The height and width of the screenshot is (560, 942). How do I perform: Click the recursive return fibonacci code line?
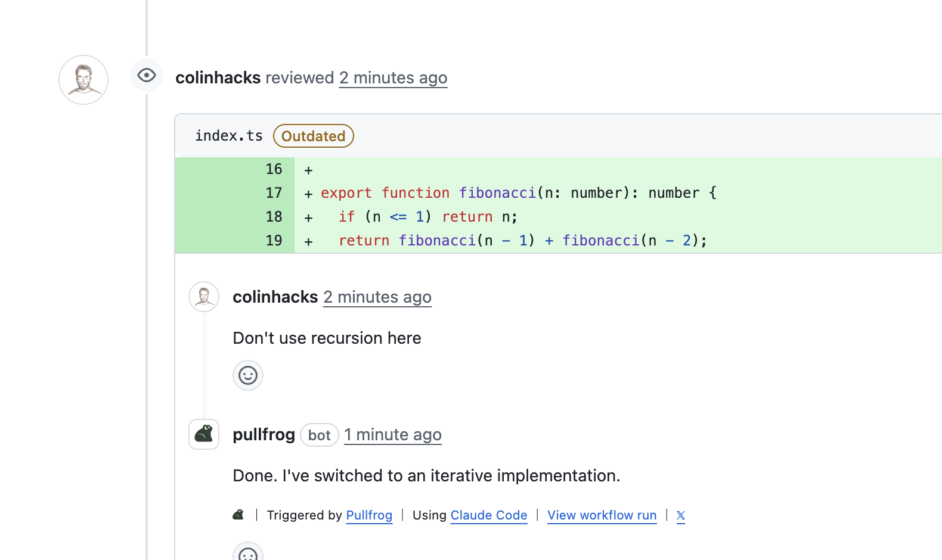tap(523, 241)
